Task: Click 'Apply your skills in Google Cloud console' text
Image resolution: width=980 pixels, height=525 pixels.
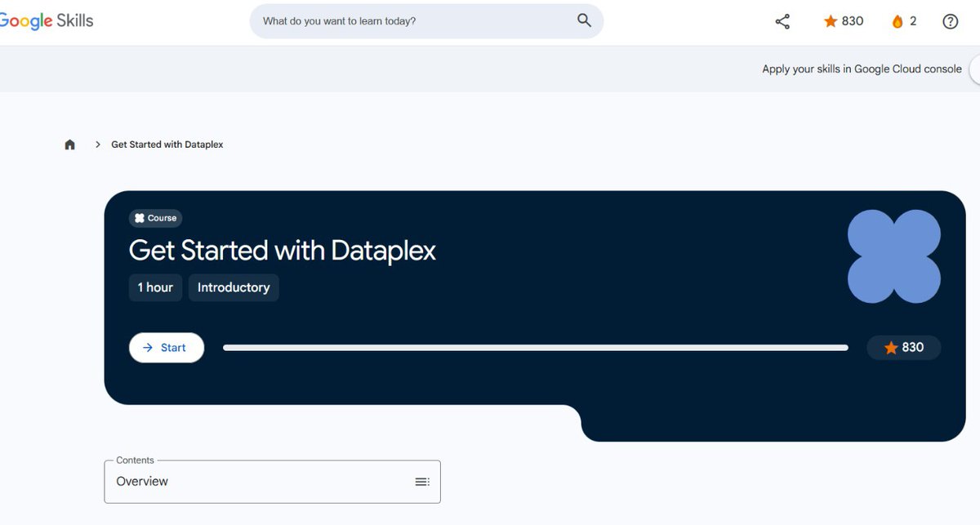Action: pos(862,69)
